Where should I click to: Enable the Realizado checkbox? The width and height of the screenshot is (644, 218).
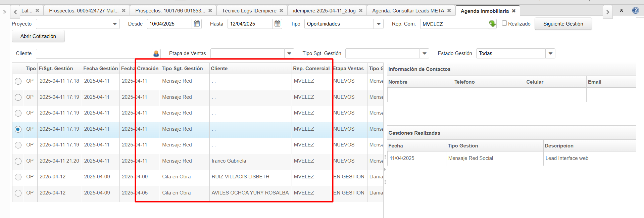click(x=504, y=24)
